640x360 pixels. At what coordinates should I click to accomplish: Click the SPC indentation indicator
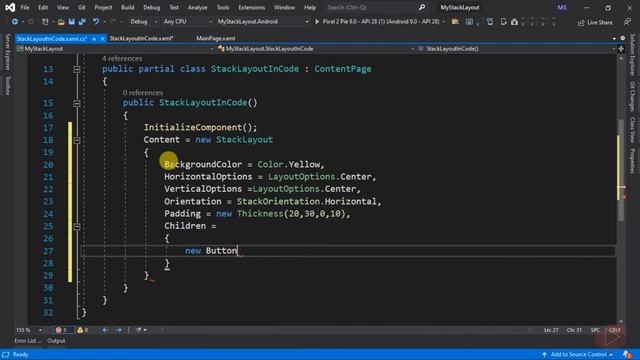click(x=595, y=330)
